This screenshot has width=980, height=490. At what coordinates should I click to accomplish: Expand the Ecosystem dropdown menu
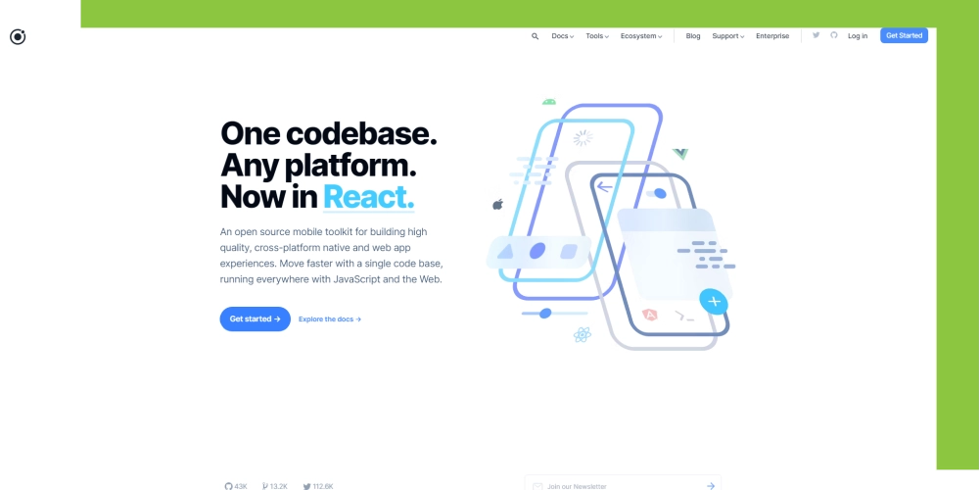641,36
